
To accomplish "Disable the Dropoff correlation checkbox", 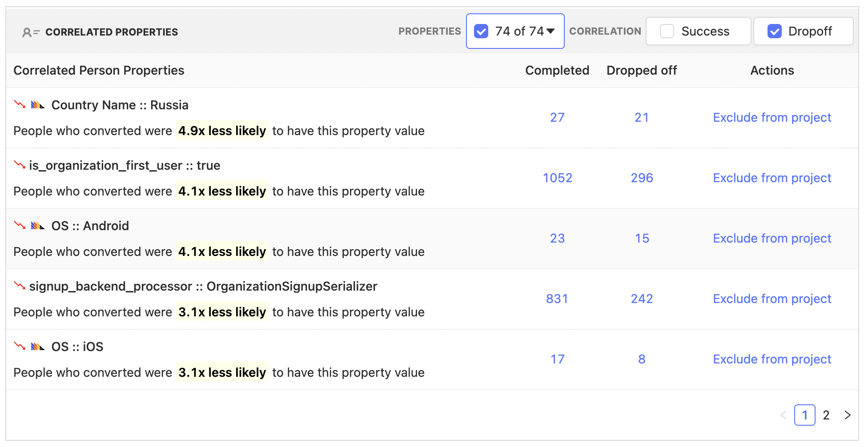I will coord(775,31).
